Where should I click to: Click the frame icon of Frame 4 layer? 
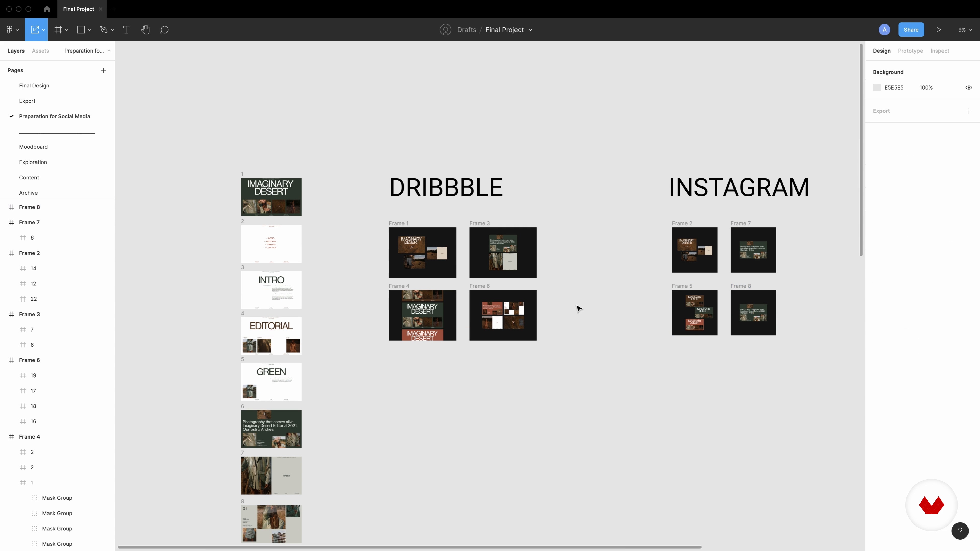(11, 436)
